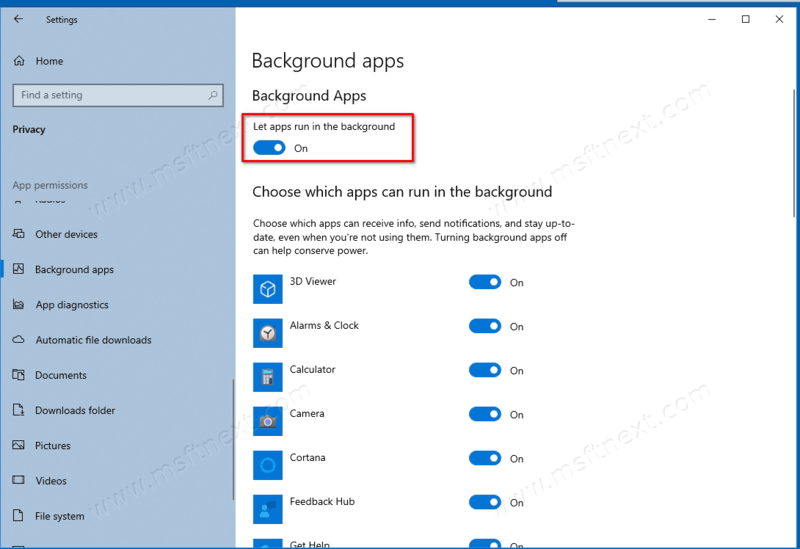
Task: Click the Calculator app name
Action: (x=312, y=369)
